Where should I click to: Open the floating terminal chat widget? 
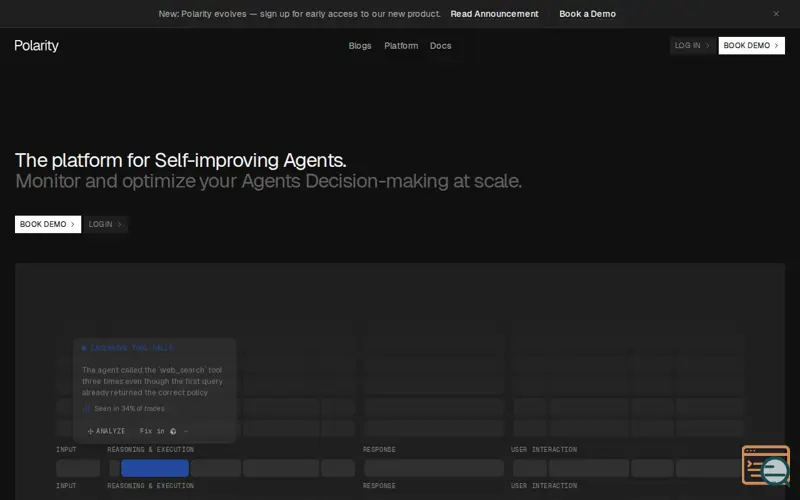(x=765, y=465)
